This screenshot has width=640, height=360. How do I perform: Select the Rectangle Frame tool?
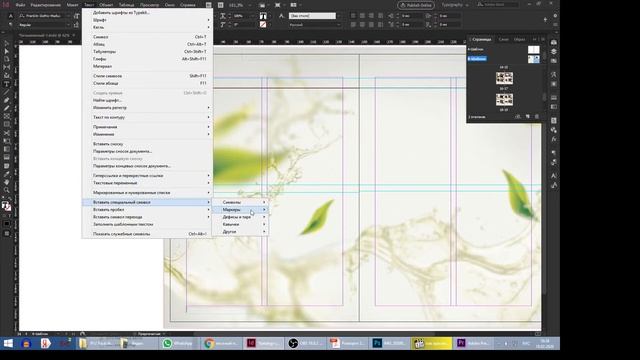7,117
